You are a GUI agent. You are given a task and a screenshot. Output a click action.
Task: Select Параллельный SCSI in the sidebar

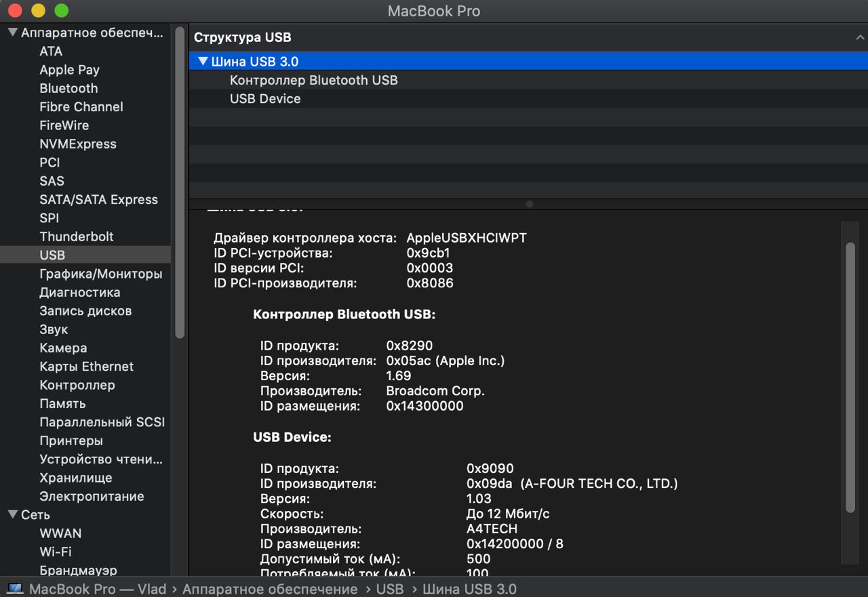(x=102, y=422)
